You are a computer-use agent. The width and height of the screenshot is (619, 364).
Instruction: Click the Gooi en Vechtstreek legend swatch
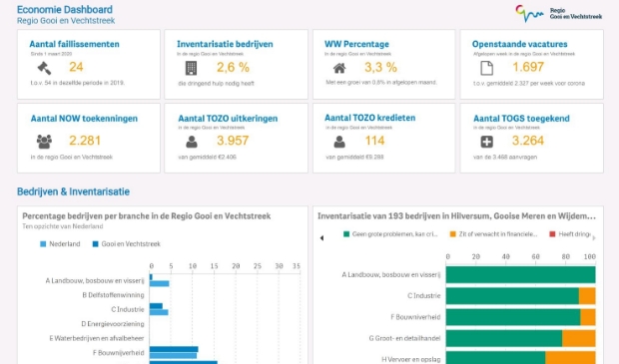point(95,244)
